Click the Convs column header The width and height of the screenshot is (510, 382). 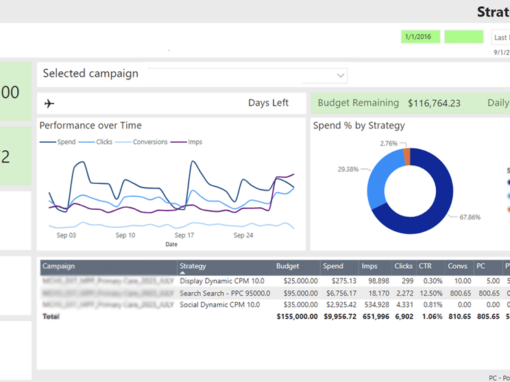click(457, 266)
